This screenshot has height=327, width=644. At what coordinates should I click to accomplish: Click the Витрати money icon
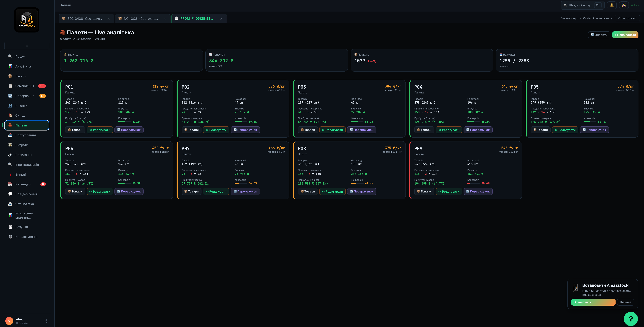coord(10,145)
